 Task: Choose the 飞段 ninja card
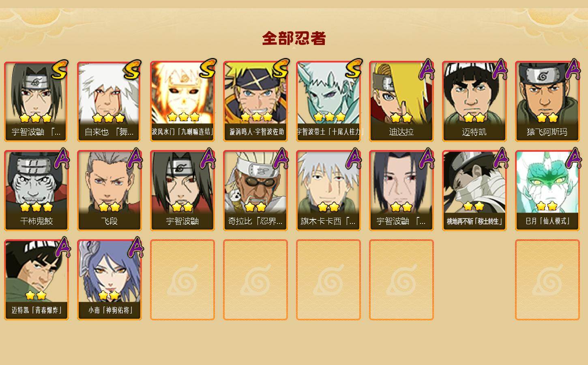click(x=109, y=191)
